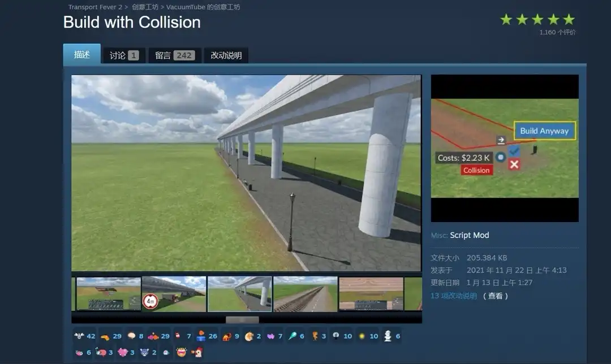Select the yellow sun award icon
Image resolution: width=611 pixels, height=364 pixels.
pos(362,336)
